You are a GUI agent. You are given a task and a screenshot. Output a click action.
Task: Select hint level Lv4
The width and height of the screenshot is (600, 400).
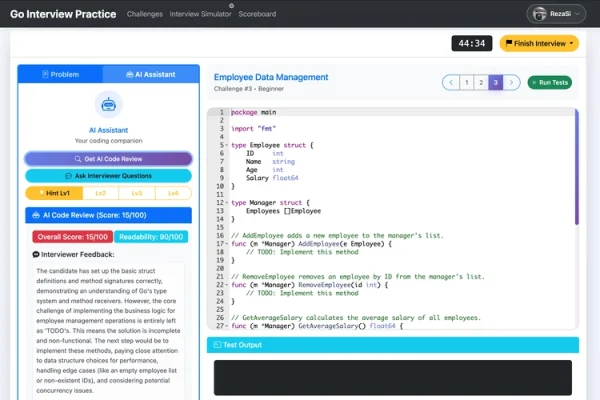[x=173, y=193]
